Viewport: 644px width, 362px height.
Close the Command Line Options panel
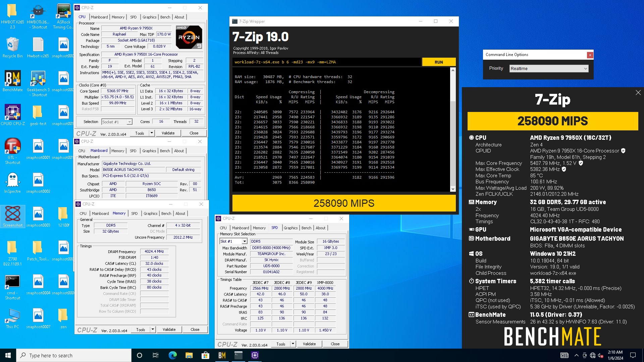tap(590, 55)
